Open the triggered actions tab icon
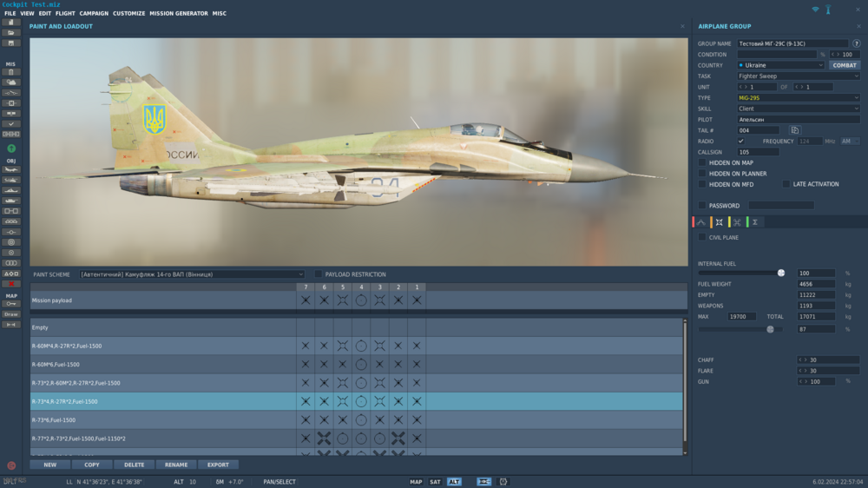 tap(737, 222)
